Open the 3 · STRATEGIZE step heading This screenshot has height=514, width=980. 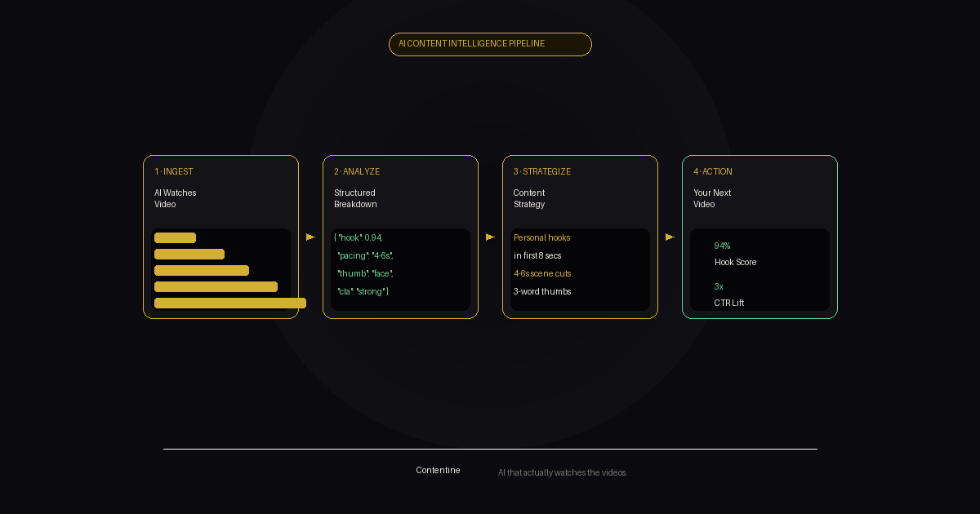[x=542, y=172]
